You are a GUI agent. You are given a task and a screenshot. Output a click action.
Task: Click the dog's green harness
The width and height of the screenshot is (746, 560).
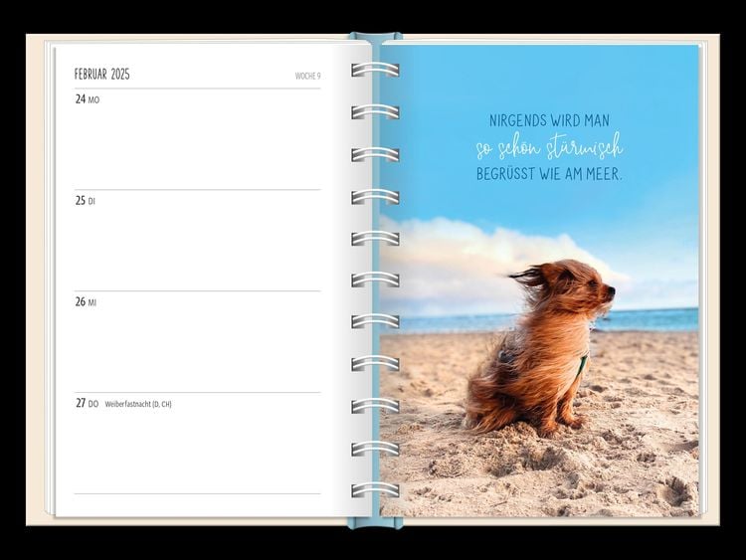point(582,365)
